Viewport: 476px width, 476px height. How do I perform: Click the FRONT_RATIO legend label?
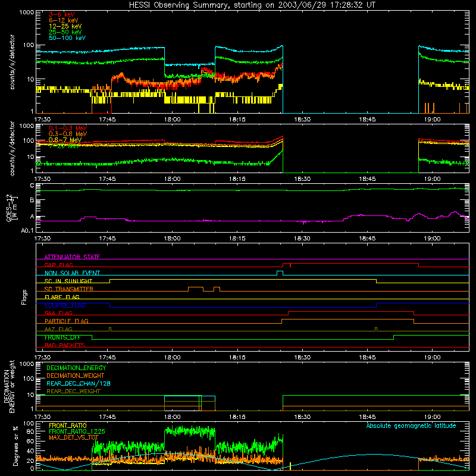click(68, 425)
